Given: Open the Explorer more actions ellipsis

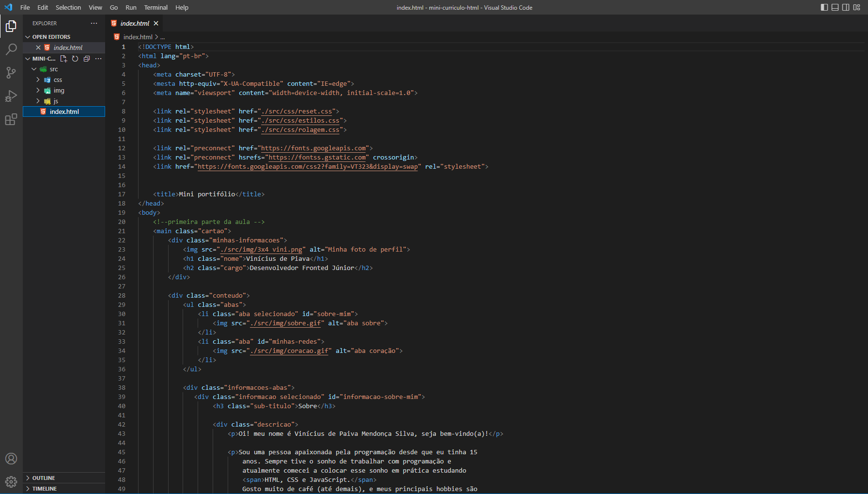Looking at the screenshot, I should [x=94, y=23].
